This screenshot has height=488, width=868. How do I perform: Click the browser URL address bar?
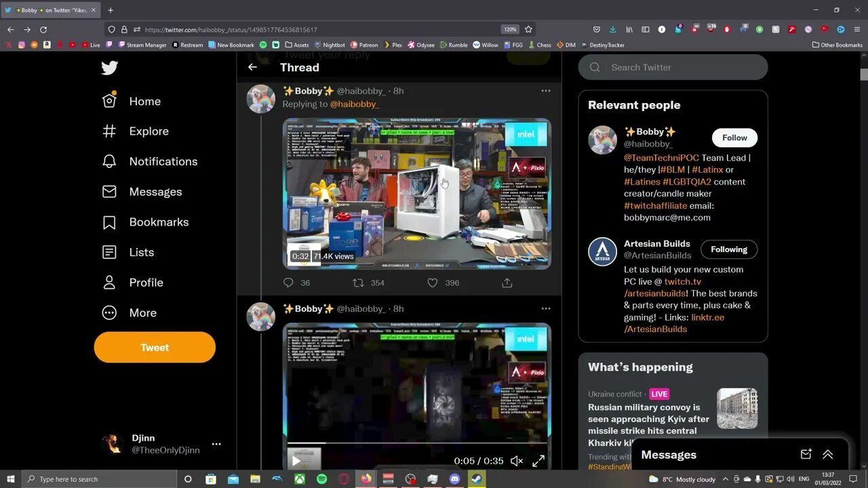point(319,30)
